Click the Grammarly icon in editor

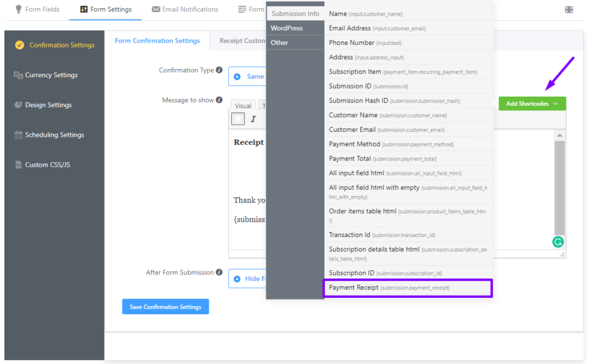click(558, 242)
